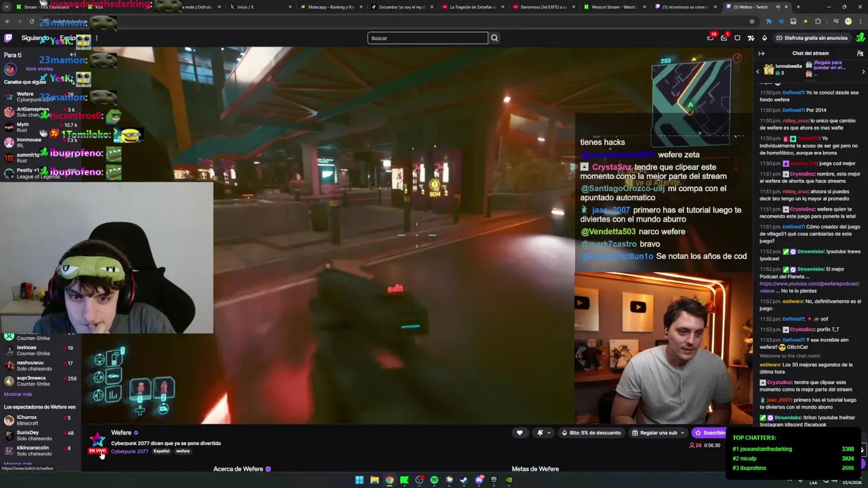This screenshot has width=868, height=488.
Task: Open the Siguiendo navigation link
Action: tap(35, 38)
